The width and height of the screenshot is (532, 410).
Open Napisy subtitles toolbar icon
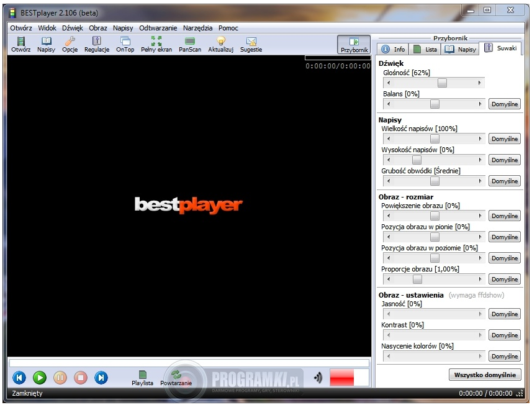46,45
